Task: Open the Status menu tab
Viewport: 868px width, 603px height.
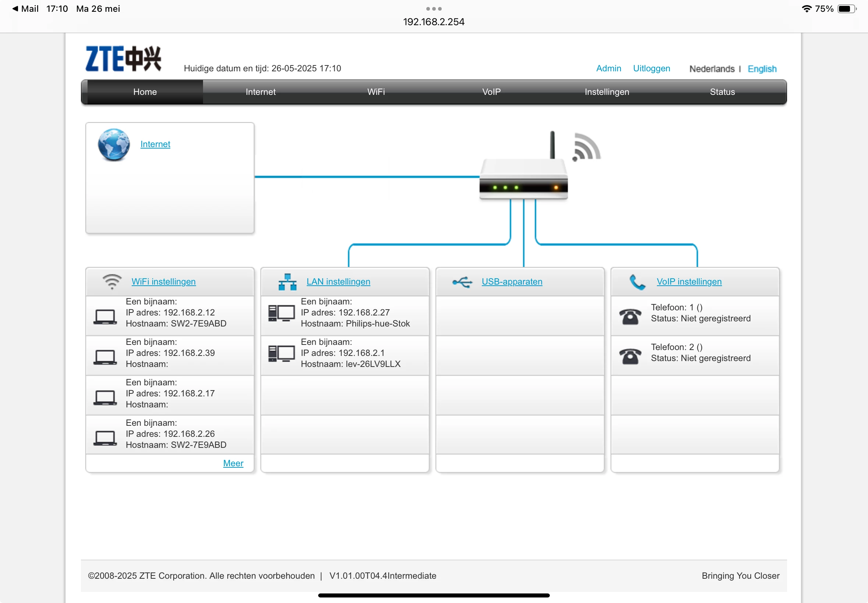Action: (722, 92)
